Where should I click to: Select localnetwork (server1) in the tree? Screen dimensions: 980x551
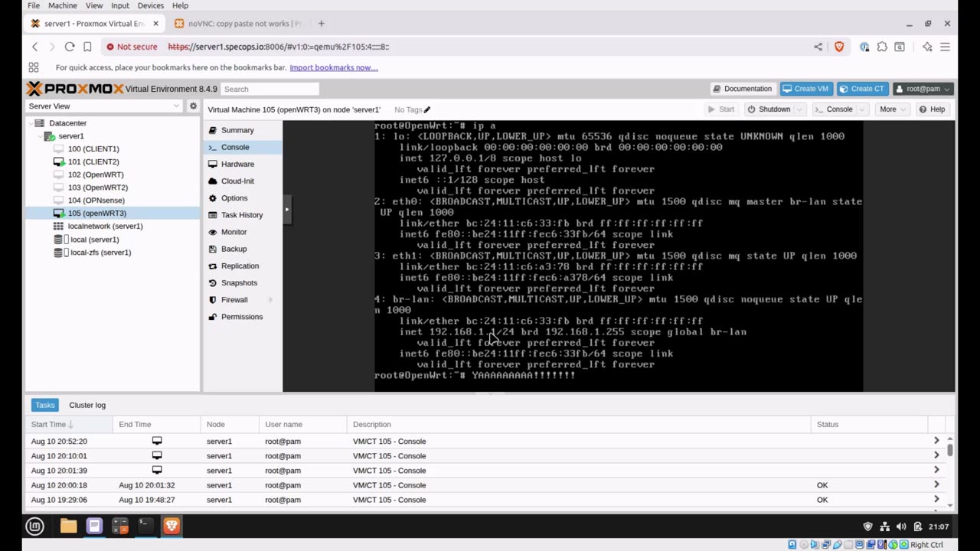(105, 227)
